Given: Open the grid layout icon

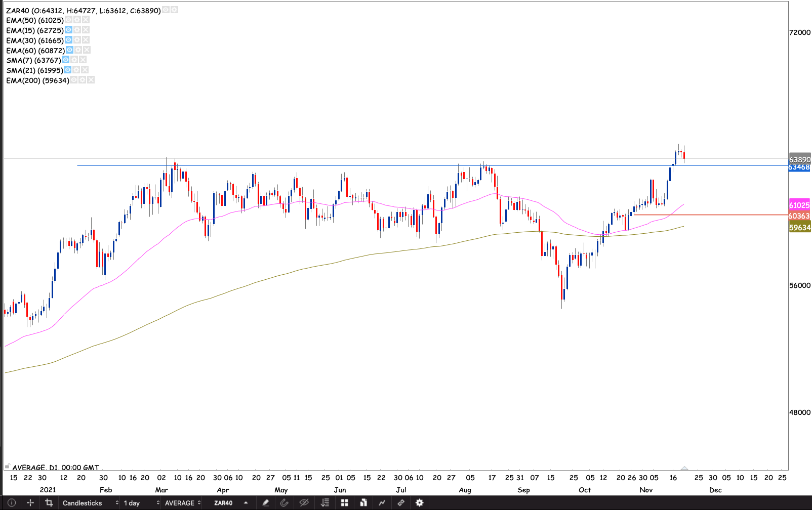Looking at the screenshot, I should (344, 503).
